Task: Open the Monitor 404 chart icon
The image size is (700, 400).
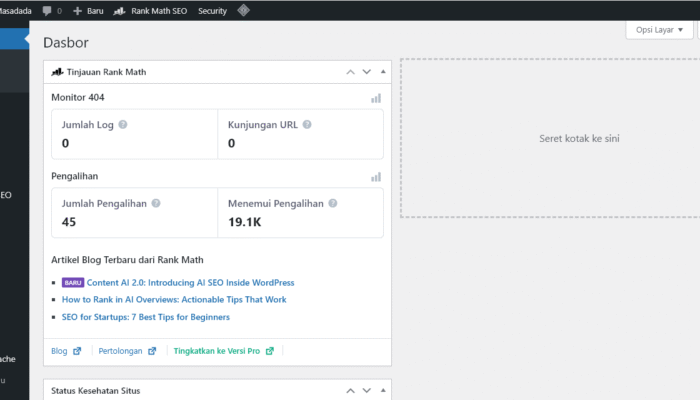Action: [376, 99]
